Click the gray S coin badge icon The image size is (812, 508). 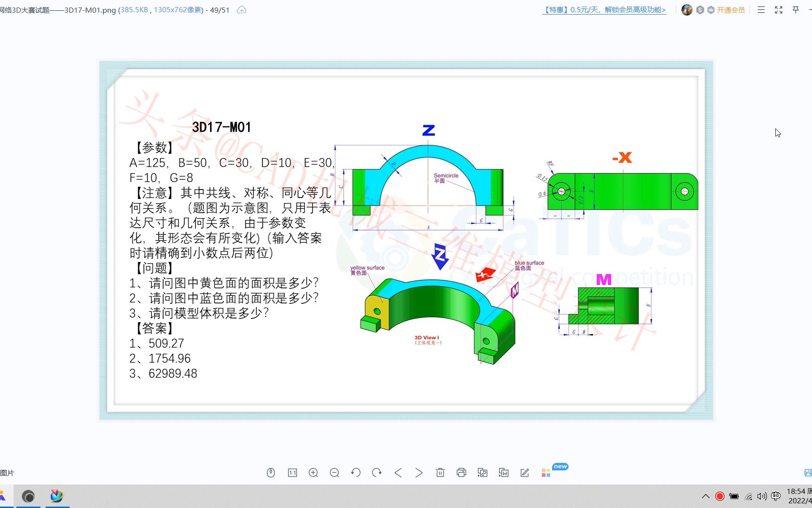[700, 10]
